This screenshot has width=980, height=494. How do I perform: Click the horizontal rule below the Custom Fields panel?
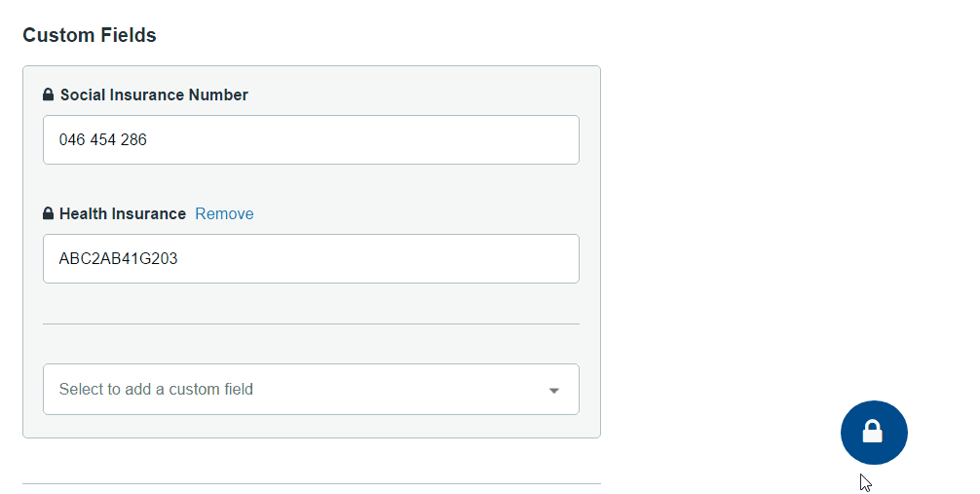(312, 483)
